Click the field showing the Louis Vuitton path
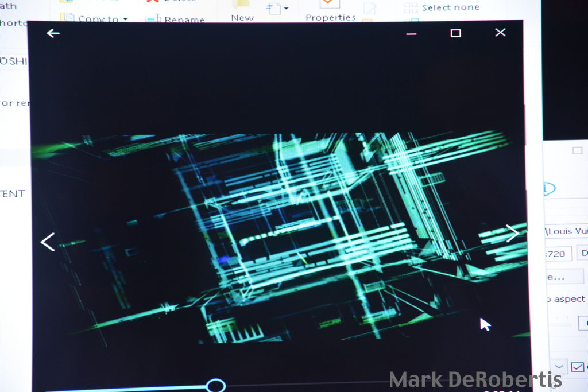The width and height of the screenshot is (588, 392). pyautogui.click(x=566, y=231)
